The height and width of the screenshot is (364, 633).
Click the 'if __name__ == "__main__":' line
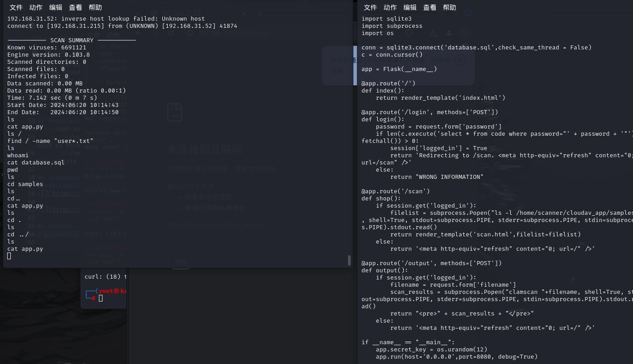point(408,342)
